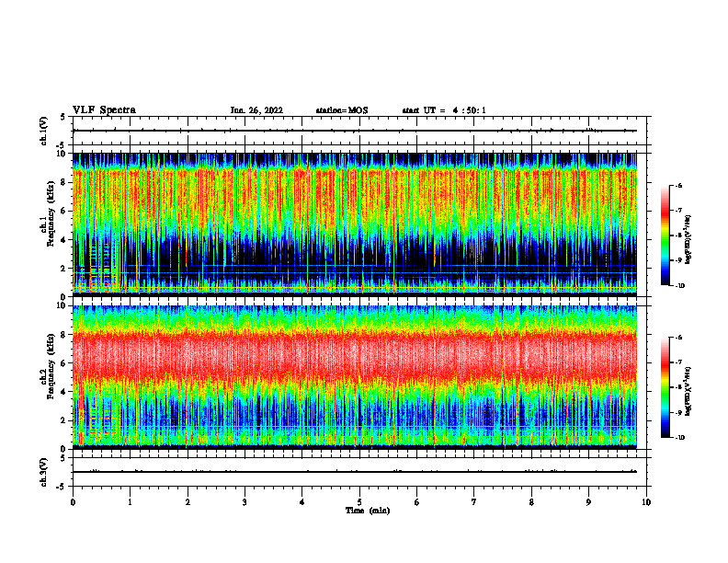Select the date text "Jan. 26, 2022"
The height and width of the screenshot is (563, 728).
[x=256, y=110]
